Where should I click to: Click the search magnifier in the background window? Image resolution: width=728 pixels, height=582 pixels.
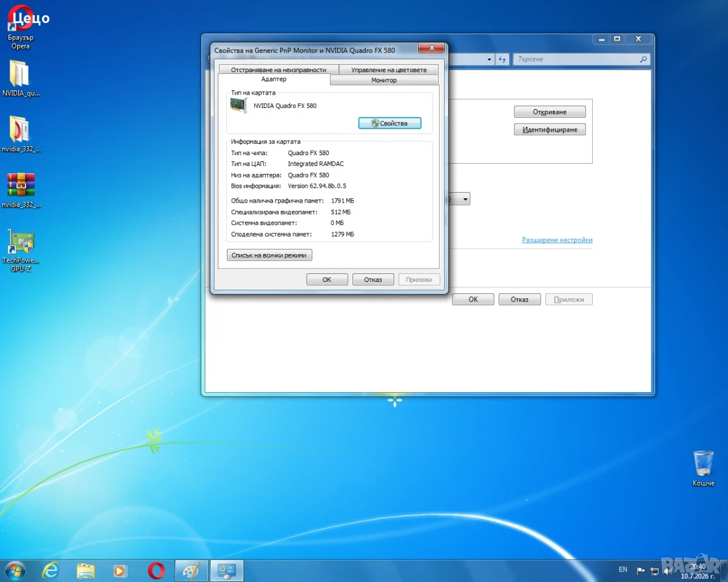[x=643, y=59]
